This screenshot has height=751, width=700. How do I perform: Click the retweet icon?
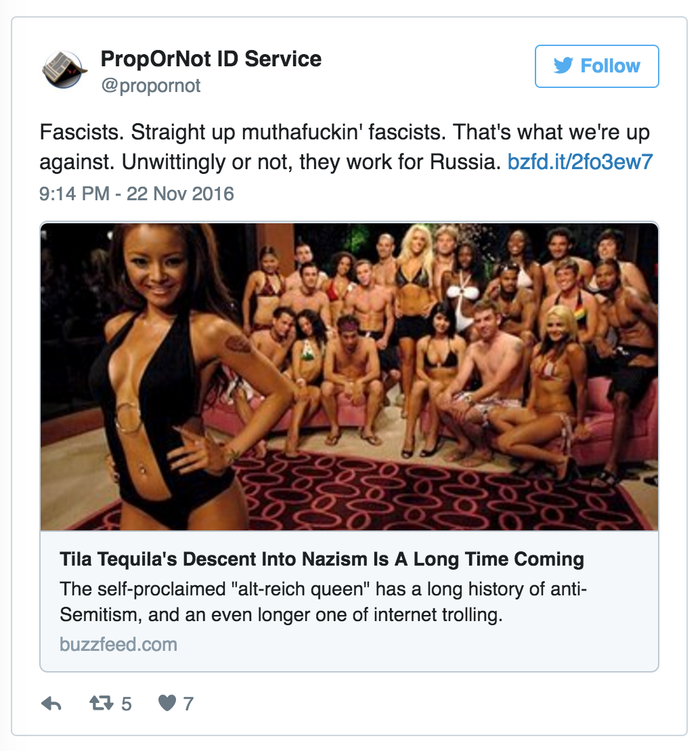pos(102,703)
